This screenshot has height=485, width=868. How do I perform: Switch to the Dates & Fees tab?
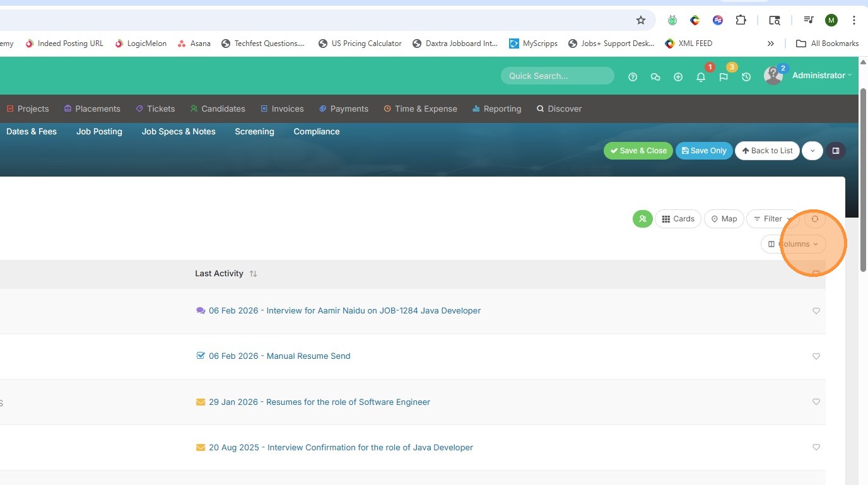point(32,131)
